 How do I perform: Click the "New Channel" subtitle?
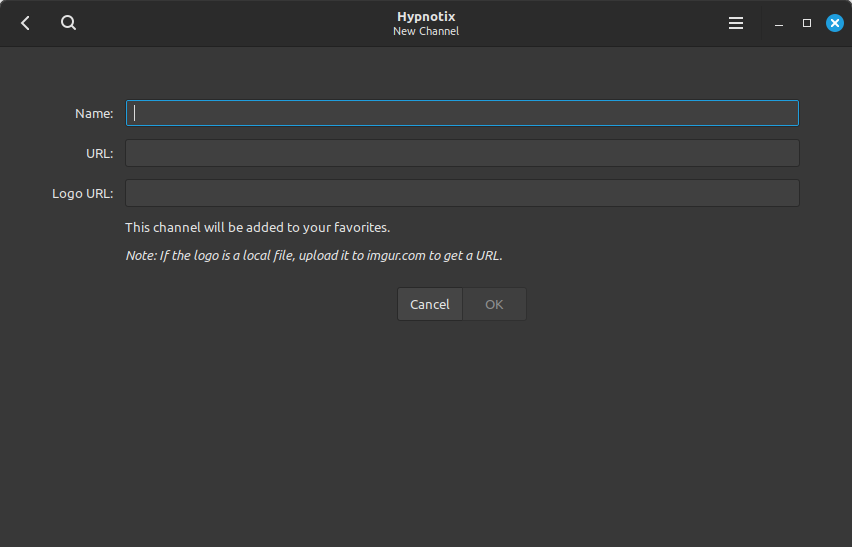(426, 31)
